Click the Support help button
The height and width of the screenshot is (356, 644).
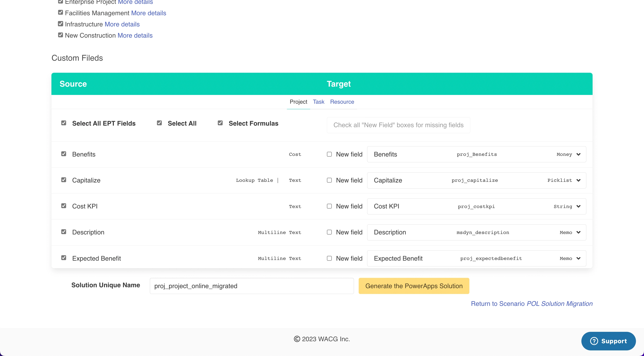(x=608, y=341)
